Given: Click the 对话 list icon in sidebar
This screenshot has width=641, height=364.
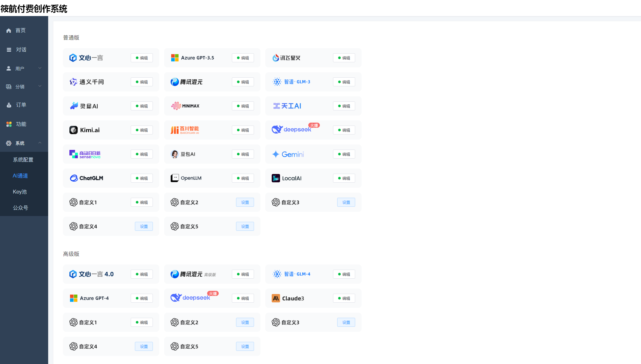Looking at the screenshot, I should click(x=9, y=50).
